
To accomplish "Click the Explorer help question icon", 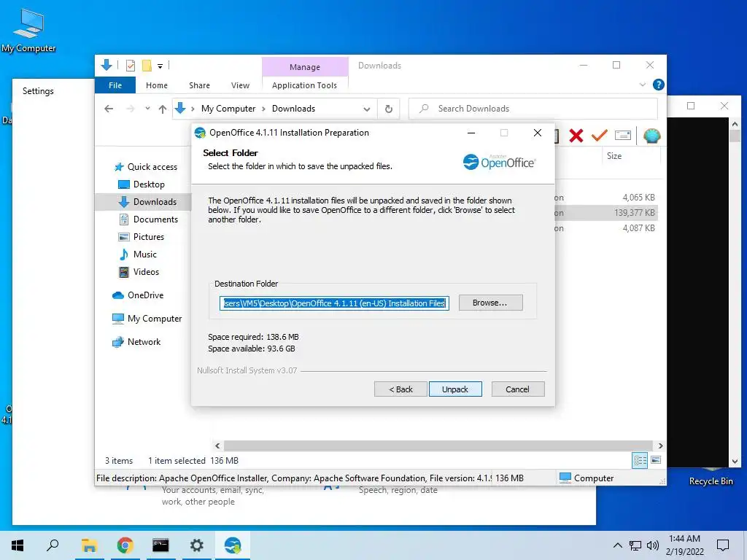I will [659, 85].
